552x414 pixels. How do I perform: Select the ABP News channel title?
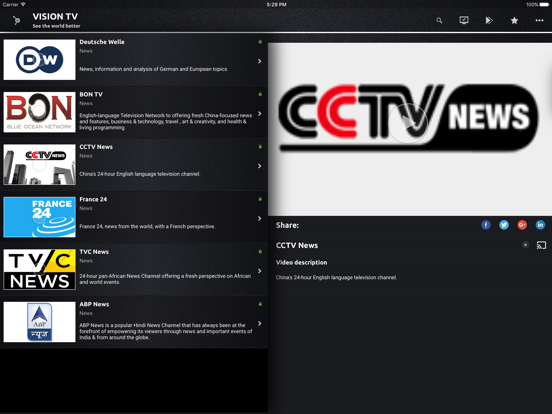click(x=94, y=304)
